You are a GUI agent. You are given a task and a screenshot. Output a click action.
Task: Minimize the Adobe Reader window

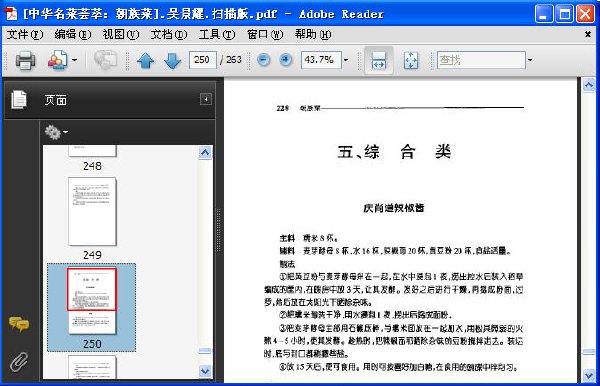(x=544, y=14)
